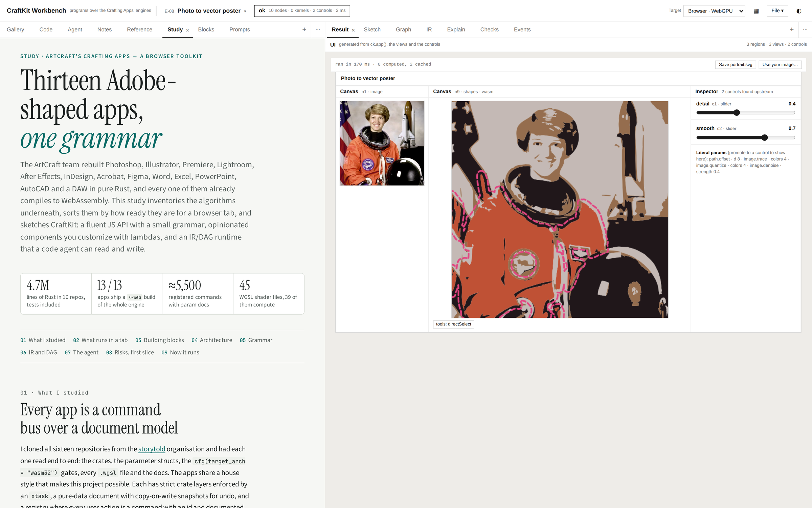Screen dimensions: 812x508
Task: Jump to 05 Grammar section
Action: tap(256, 340)
